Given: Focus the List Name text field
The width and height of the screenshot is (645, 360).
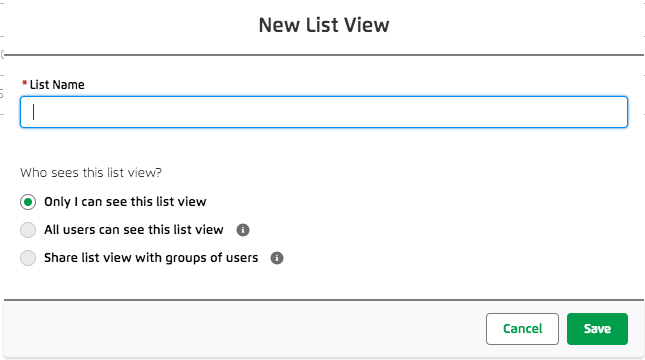Looking at the screenshot, I should point(324,112).
